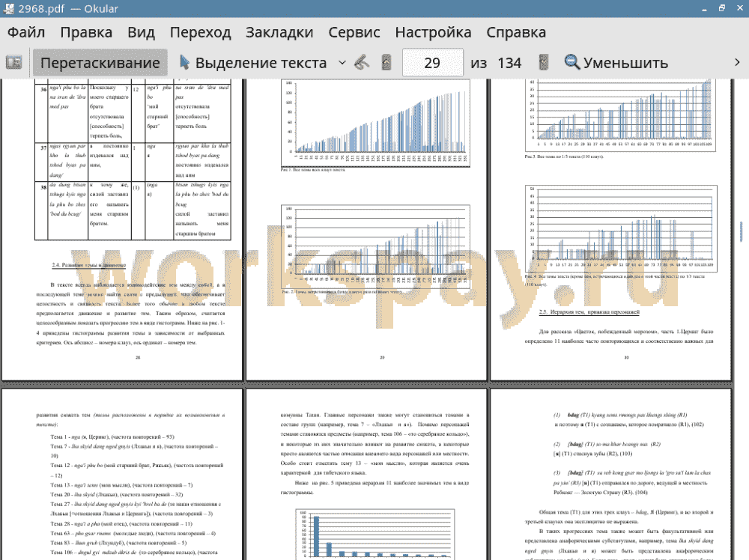The width and height of the screenshot is (749, 560).
Task: Open the Закладки menu
Action: [x=279, y=32]
